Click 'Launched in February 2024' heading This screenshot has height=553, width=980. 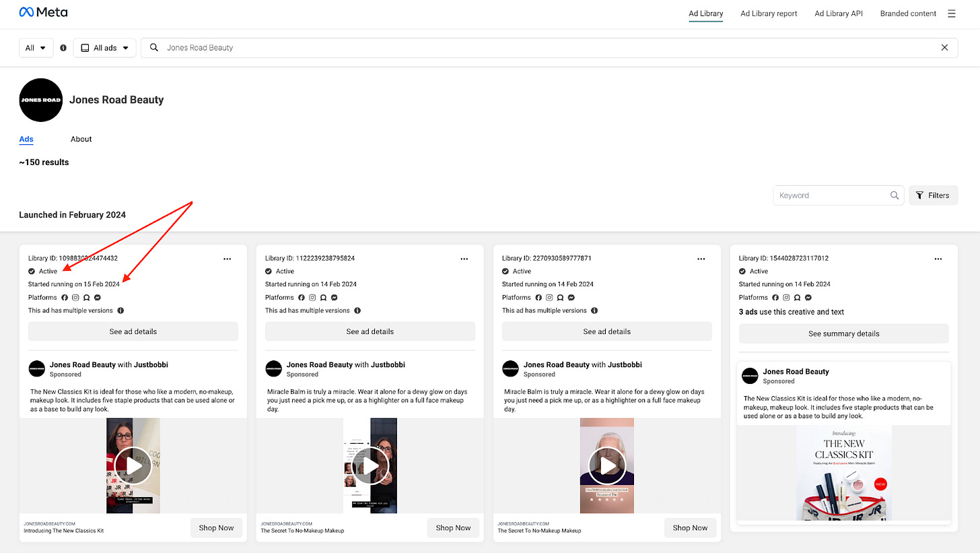click(73, 215)
